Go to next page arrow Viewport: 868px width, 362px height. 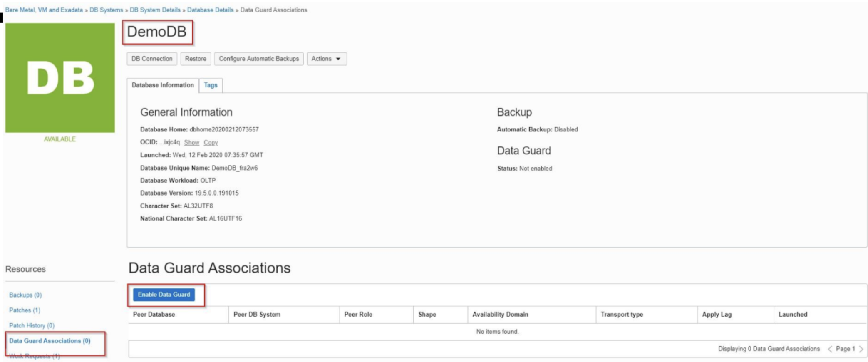[x=861, y=349]
